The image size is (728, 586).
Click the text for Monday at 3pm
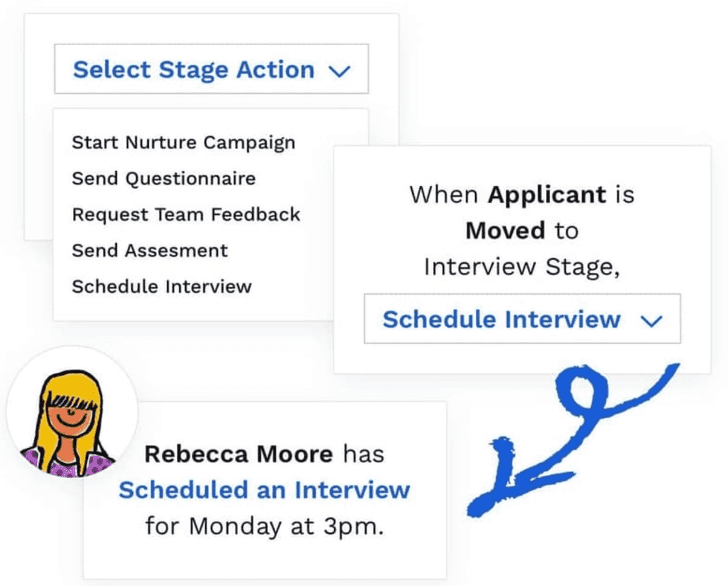coord(264,526)
